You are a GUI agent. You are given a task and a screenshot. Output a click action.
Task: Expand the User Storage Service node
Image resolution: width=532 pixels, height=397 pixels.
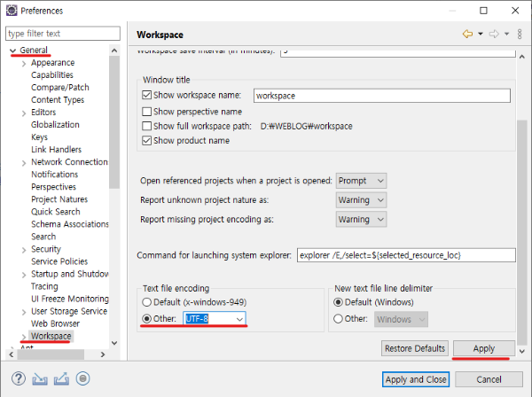(24, 312)
